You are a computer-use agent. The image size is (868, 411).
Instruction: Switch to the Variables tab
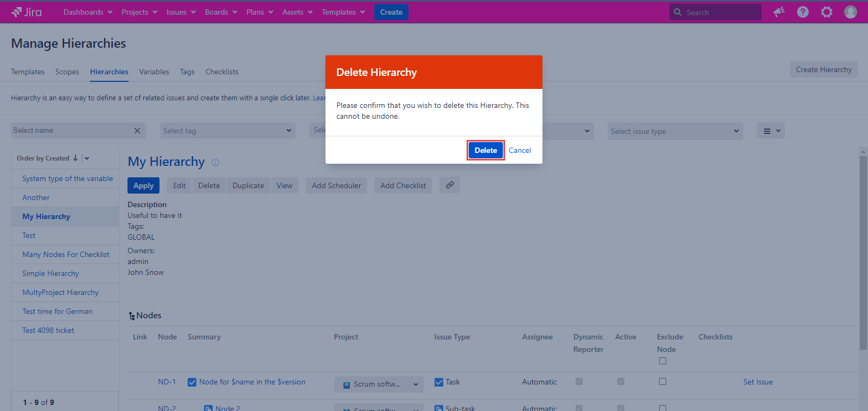pos(154,72)
